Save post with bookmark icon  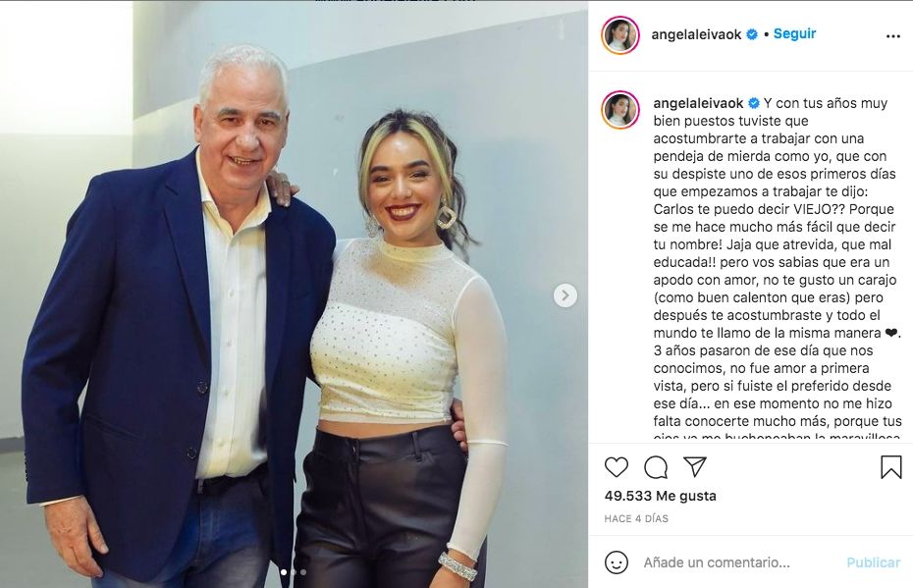[x=890, y=467]
